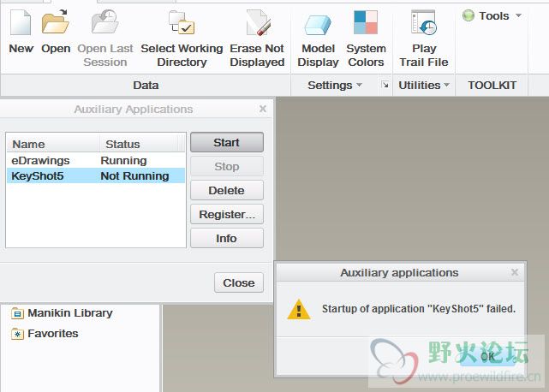Image resolution: width=549 pixels, height=392 pixels.
Task: Expand the Utilities group dropdown
Action: pos(446,85)
